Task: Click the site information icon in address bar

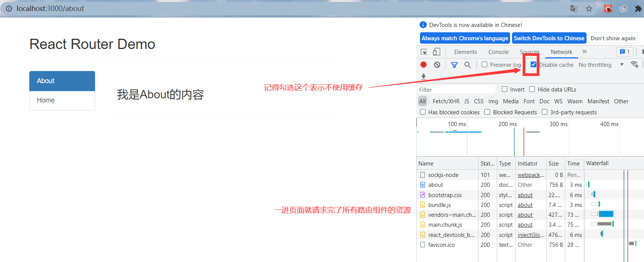Action: coord(9,8)
